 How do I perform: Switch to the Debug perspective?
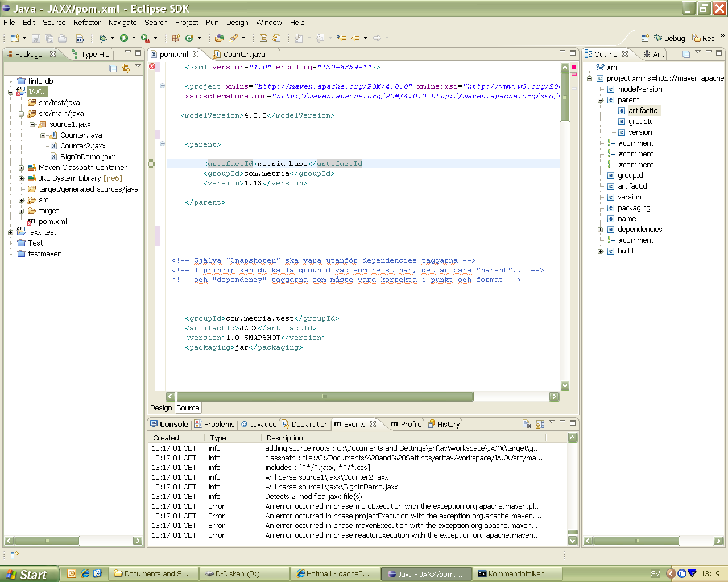669,38
